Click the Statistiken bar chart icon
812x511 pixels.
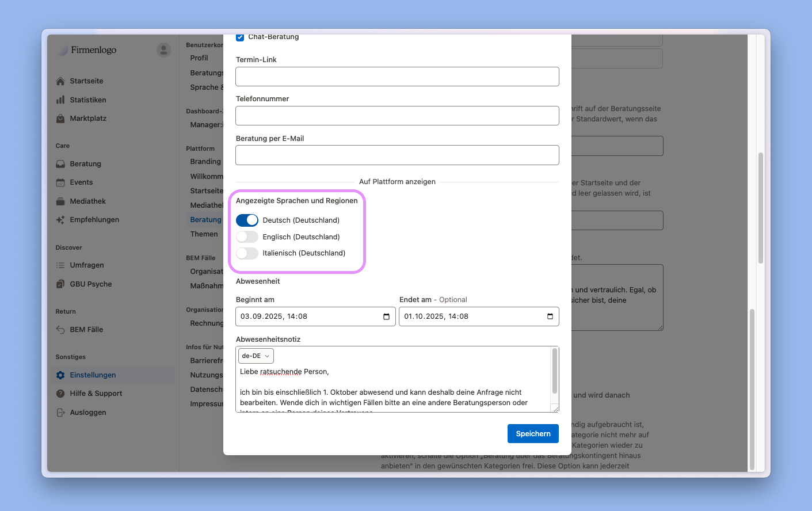pos(60,100)
